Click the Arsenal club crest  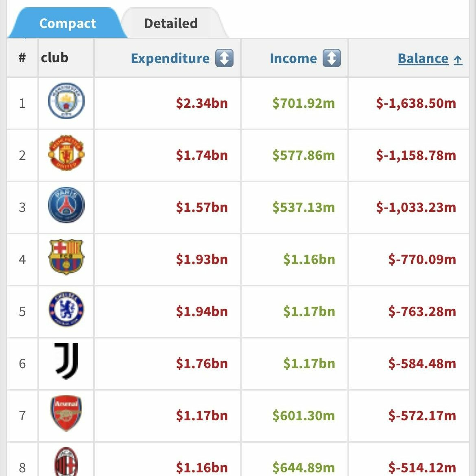[66, 413]
